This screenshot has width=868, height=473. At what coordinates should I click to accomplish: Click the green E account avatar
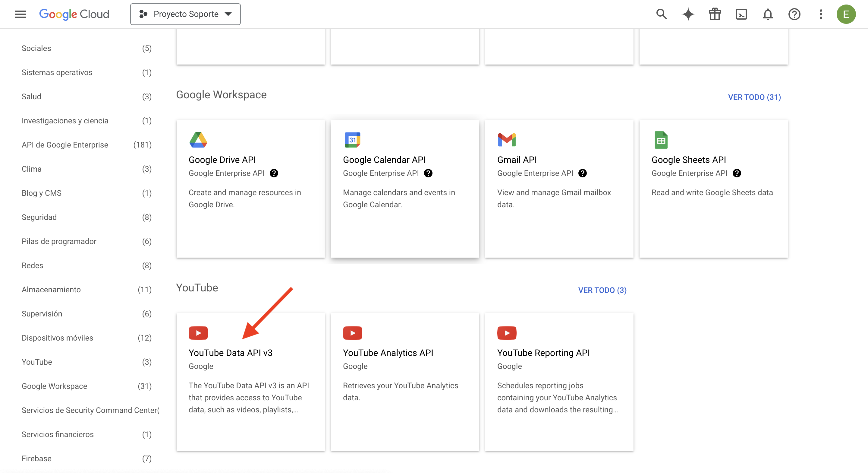point(846,14)
